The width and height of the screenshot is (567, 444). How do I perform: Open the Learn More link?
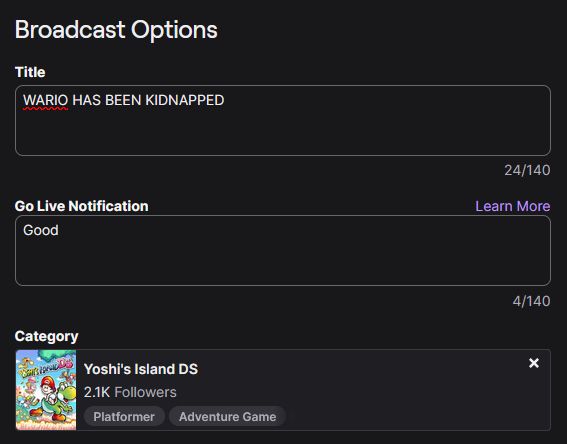(513, 206)
